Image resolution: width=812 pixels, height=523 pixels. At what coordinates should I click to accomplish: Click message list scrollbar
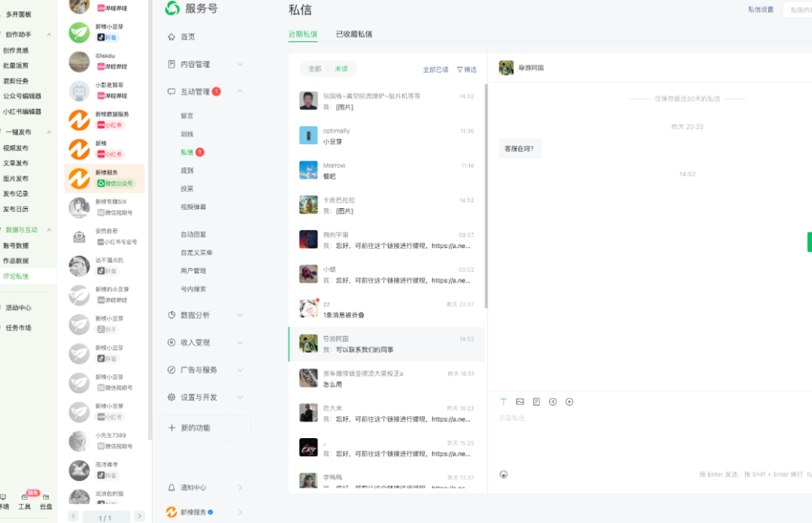click(x=486, y=196)
